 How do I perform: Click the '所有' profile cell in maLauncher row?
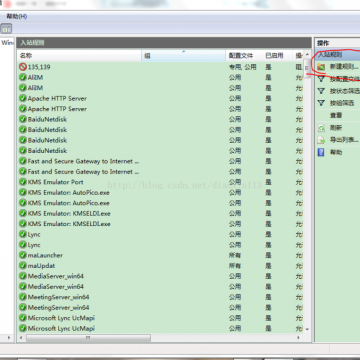(x=235, y=255)
